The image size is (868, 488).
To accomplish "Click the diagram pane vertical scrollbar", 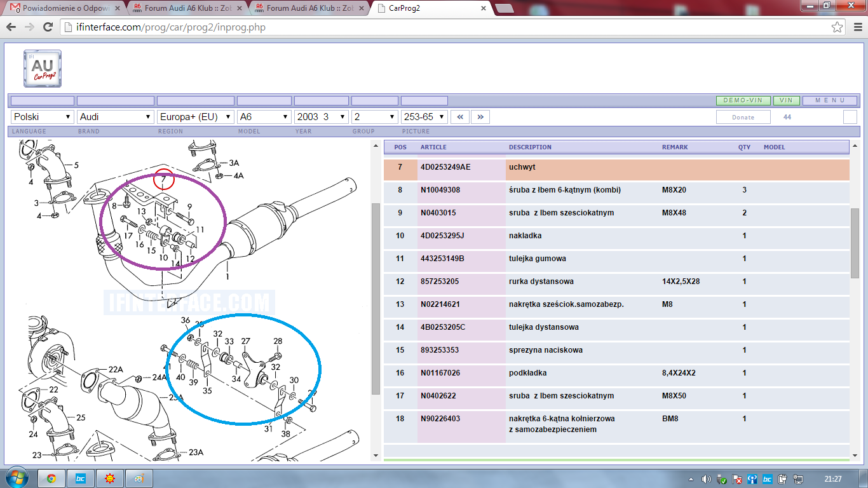I will point(376,299).
